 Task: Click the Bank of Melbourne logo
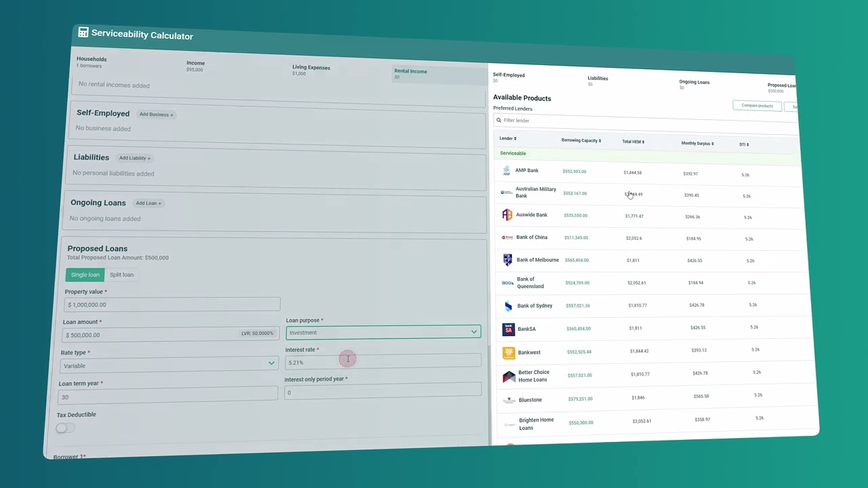coord(508,260)
